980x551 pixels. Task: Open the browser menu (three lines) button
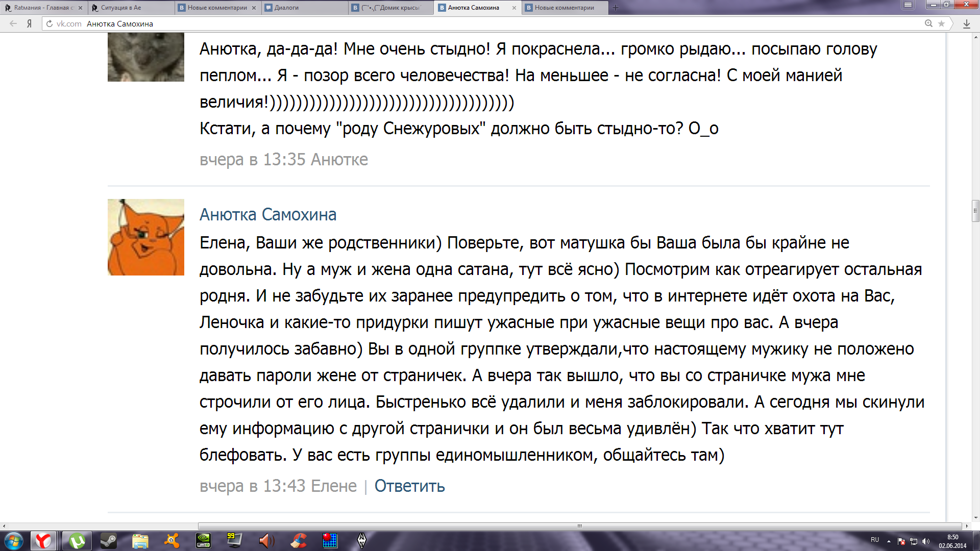coord(908,5)
